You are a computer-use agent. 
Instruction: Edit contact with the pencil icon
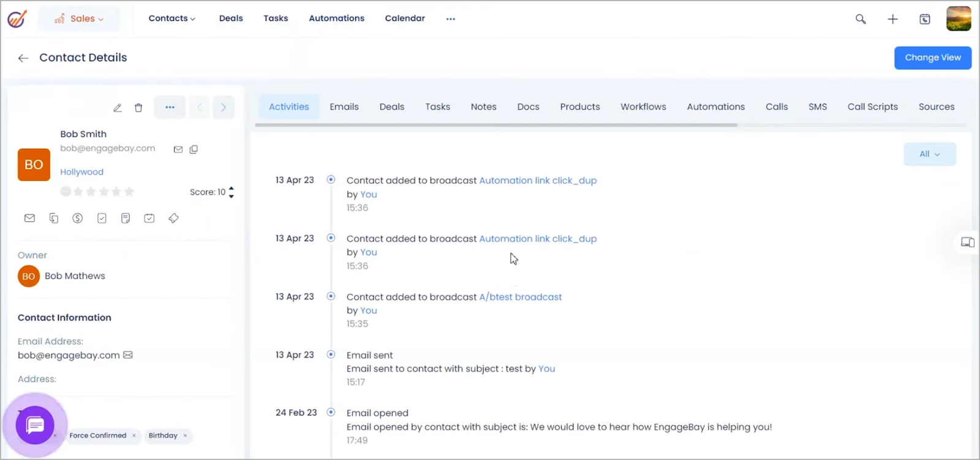(118, 108)
